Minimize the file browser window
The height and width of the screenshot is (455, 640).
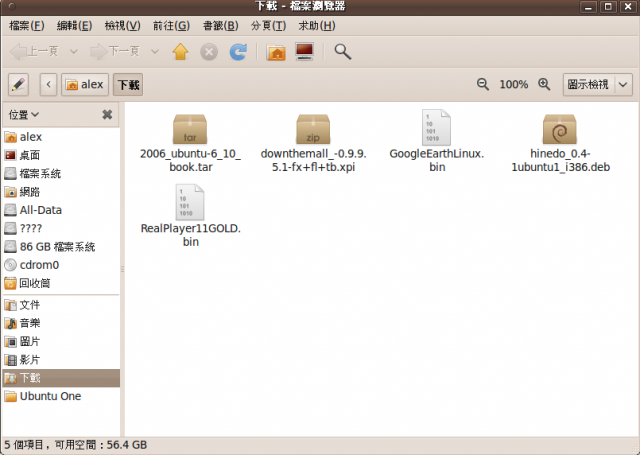pos(588,7)
